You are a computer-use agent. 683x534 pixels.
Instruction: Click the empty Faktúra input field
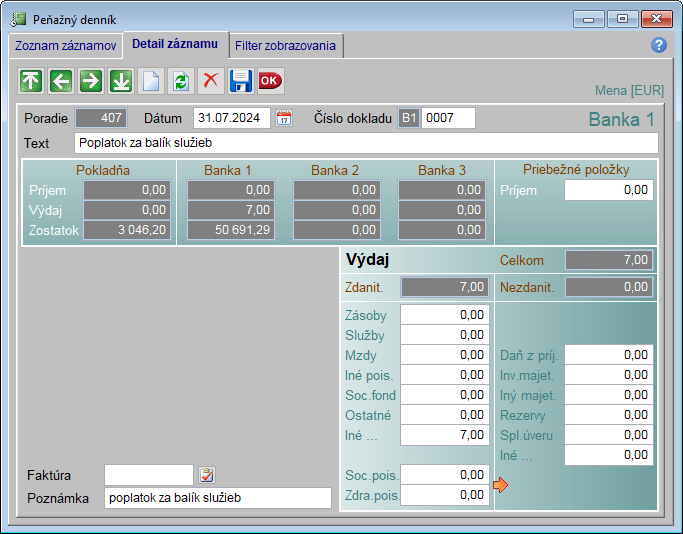149,475
